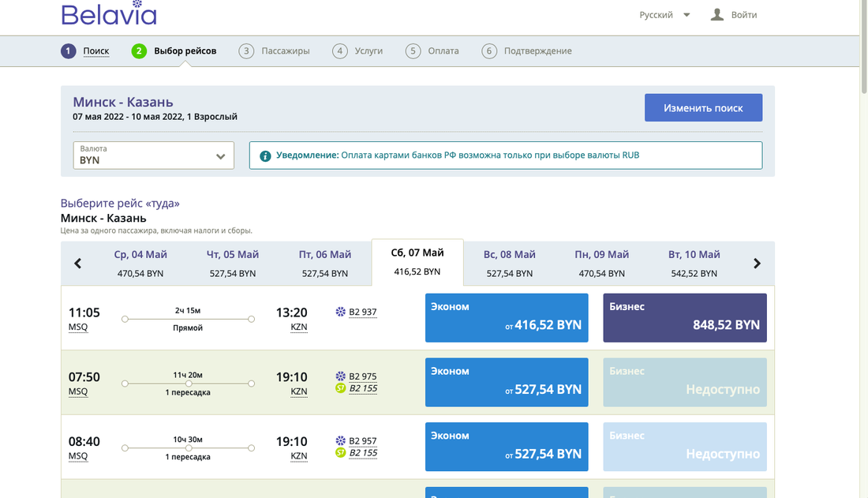
Task: Click the Войти login link
Action: 743,15
